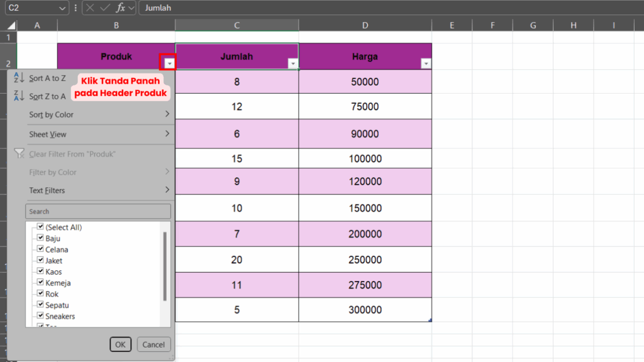
Task: Uncheck the Celana filter checkbox
Action: [40, 250]
